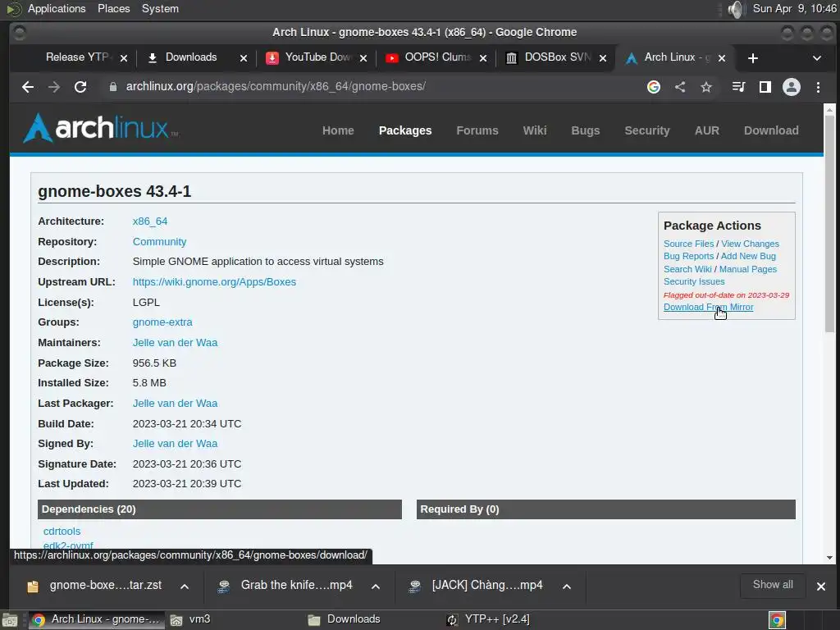Image resolution: width=840 pixels, height=630 pixels.
Task: Open the cdrtools dependency link
Action: 62,532
